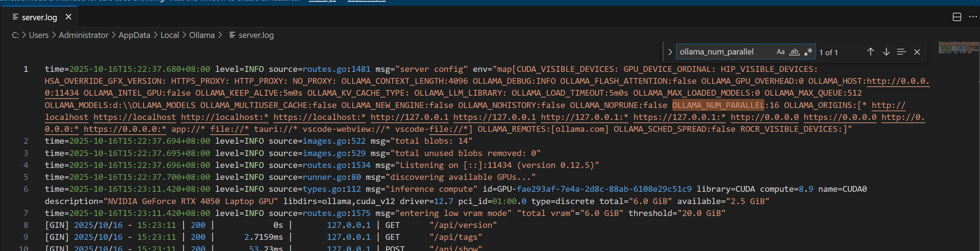Click the 'C:' breadcrumb
This screenshot has width=980, height=251.
pyautogui.click(x=15, y=35)
